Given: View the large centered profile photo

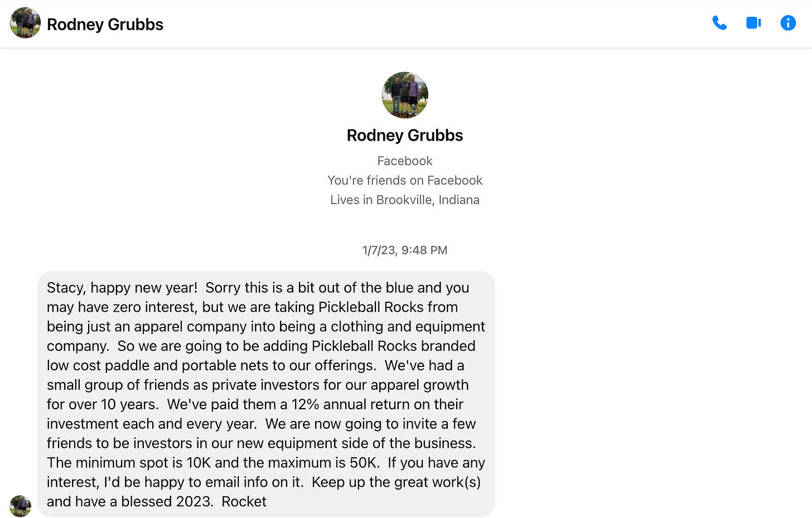Looking at the screenshot, I should coord(405,95).
